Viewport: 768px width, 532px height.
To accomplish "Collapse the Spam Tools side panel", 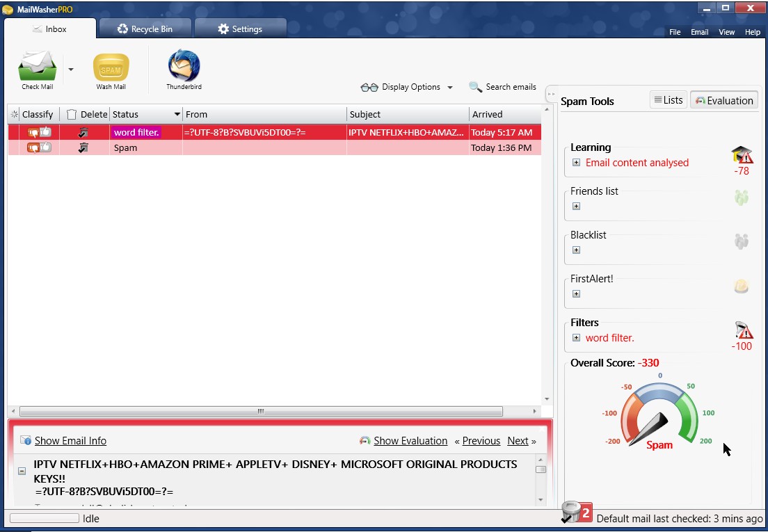I will (552, 93).
